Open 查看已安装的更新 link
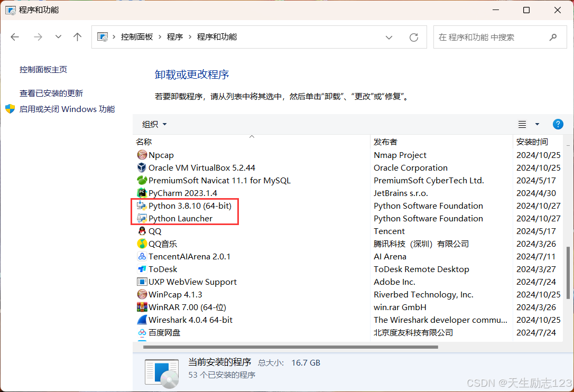Viewport: 574px width, 392px height. pos(51,94)
